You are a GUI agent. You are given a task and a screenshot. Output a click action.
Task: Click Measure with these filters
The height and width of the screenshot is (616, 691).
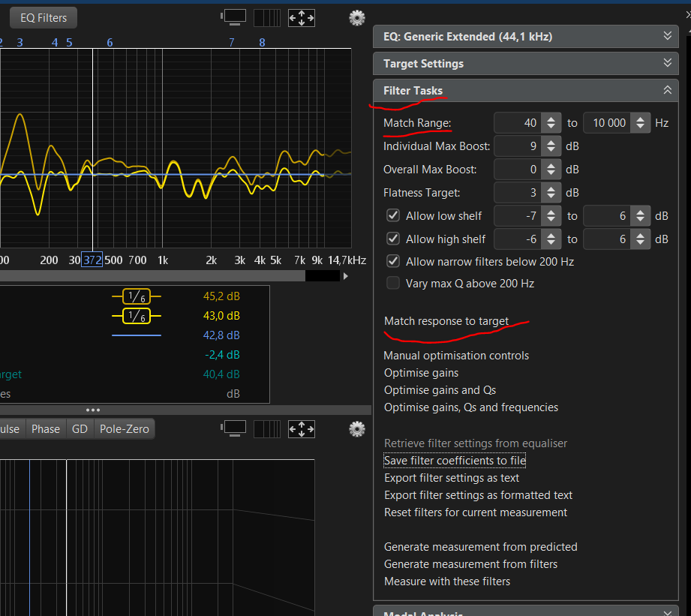(447, 581)
